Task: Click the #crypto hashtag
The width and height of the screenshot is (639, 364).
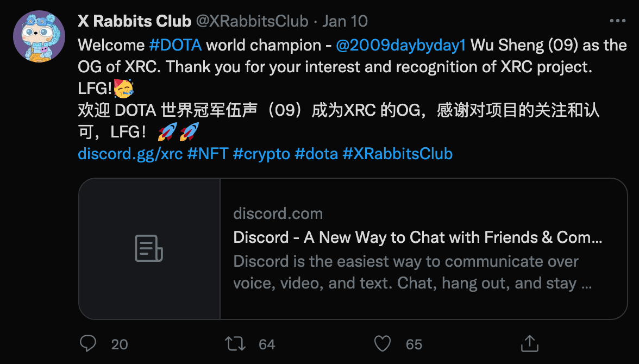Action: pyautogui.click(x=261, y=154)
